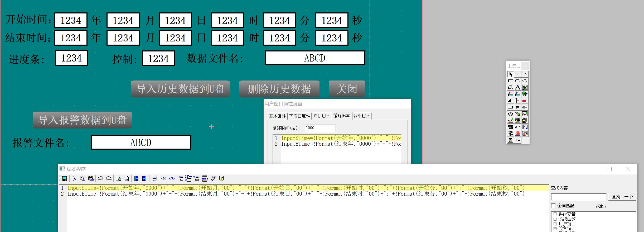Select the XY plot curve tool
The image size is (644, 232).
tap(525, 127)
